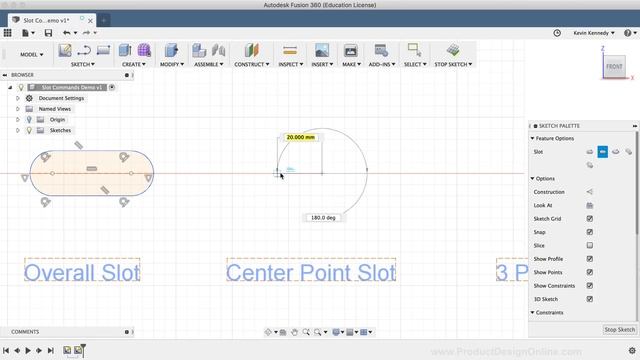Open the data panel grid icon

[7, 33]
